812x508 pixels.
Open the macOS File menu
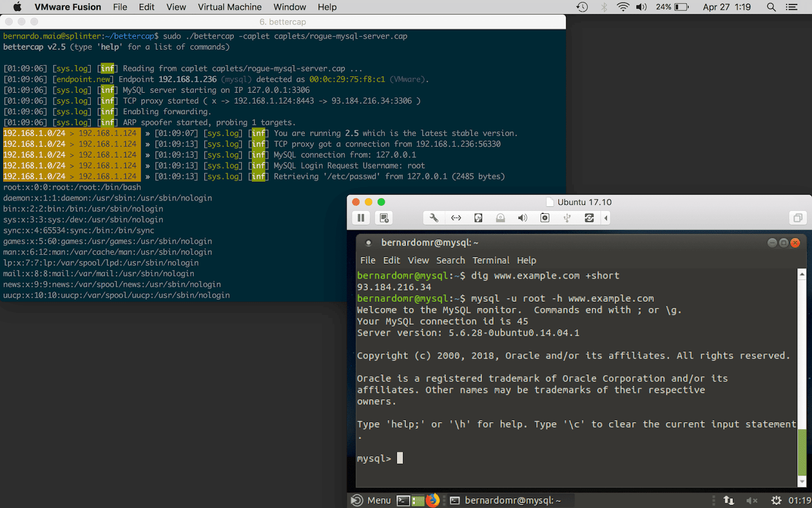point(120,7)
